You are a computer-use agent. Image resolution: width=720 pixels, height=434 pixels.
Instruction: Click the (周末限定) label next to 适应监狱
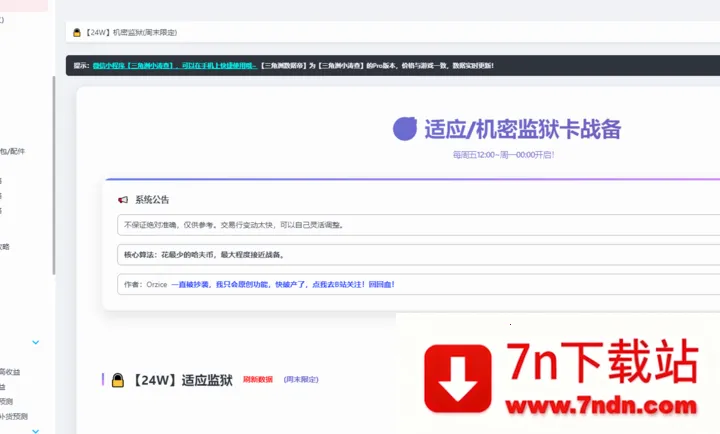[301, 380]
